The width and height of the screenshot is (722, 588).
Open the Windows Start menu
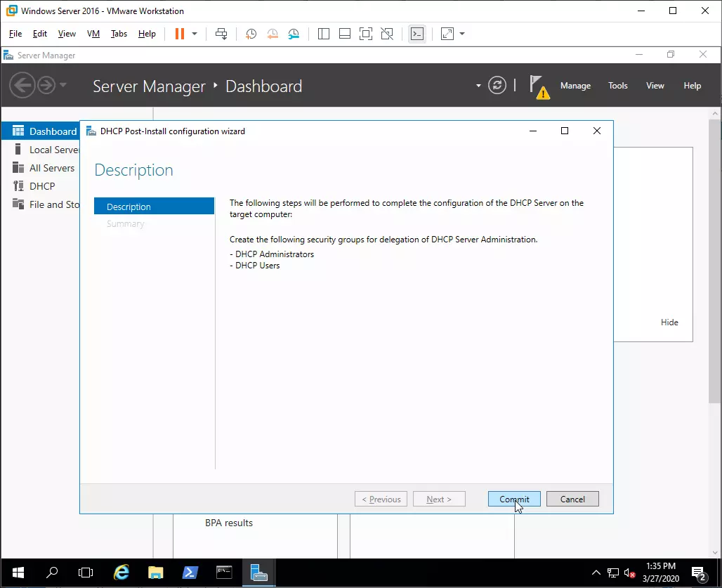[18, 573]
